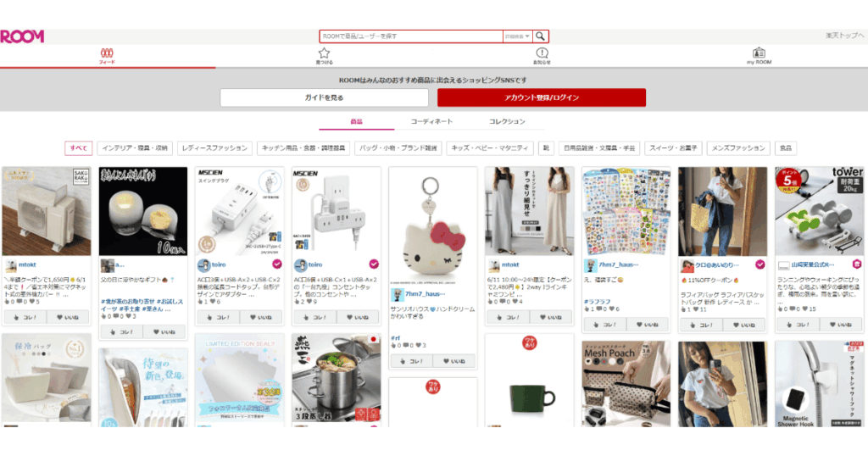The width and height of the screenshot is (868, 456).
Task: Click the ROOM search input field
Action: click(x=411, y=36)
